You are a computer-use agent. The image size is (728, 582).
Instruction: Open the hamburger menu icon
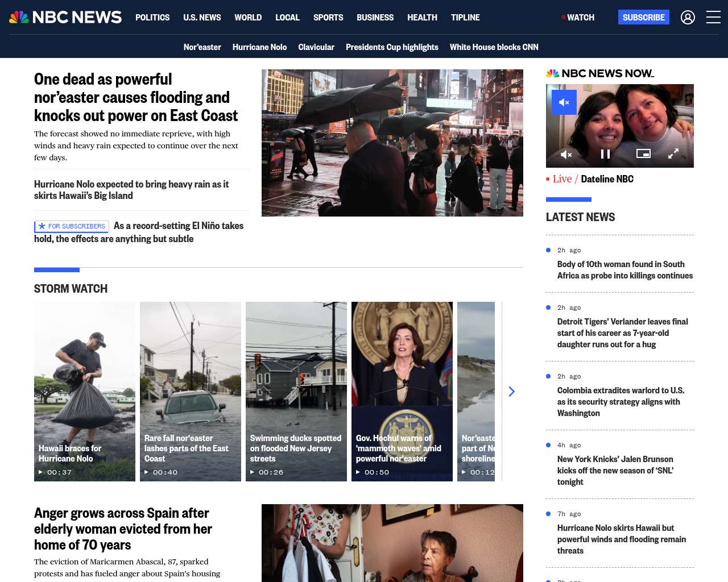coord(713,18)
